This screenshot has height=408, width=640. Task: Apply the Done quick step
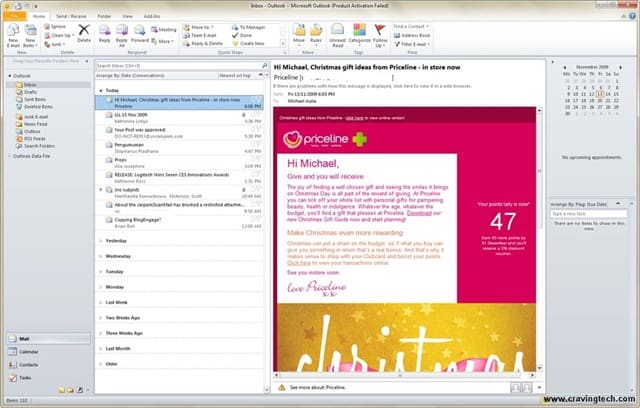242,35
